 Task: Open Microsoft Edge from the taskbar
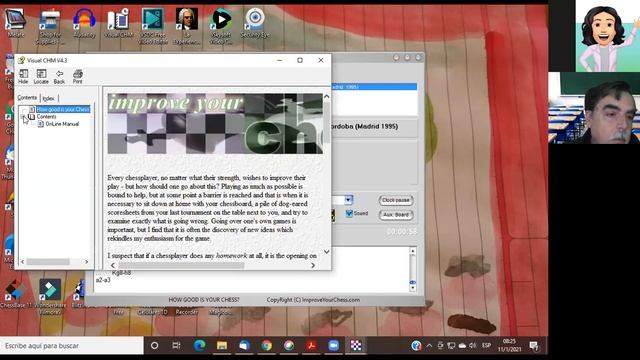pyautogui.click(x=199, y=346)
